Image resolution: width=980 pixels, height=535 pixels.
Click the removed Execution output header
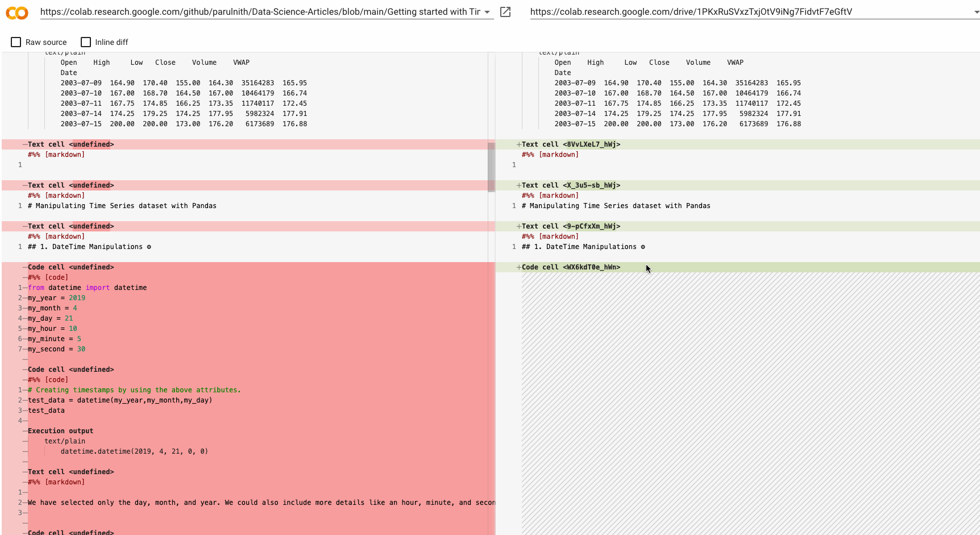tap(61, 431)
